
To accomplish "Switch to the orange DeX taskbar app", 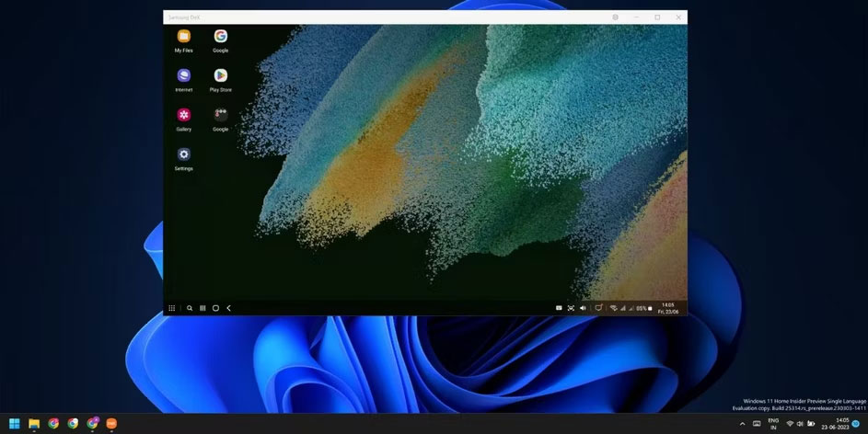I will coord(111,424).
